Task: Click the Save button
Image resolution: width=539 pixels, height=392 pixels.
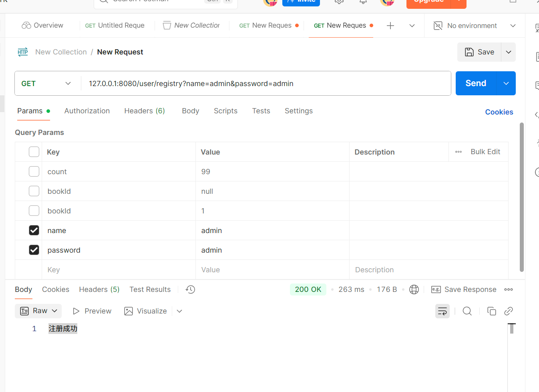Action: (479, 52)
